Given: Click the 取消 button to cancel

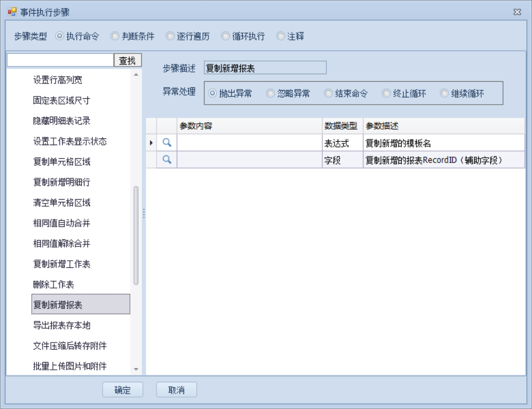Looking at the screenshot, I should pos(176,390).
